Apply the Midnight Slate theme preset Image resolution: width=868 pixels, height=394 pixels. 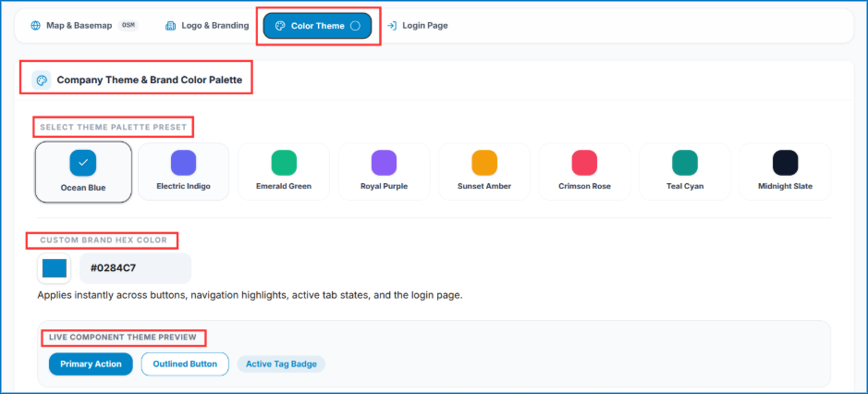[785, 172]
